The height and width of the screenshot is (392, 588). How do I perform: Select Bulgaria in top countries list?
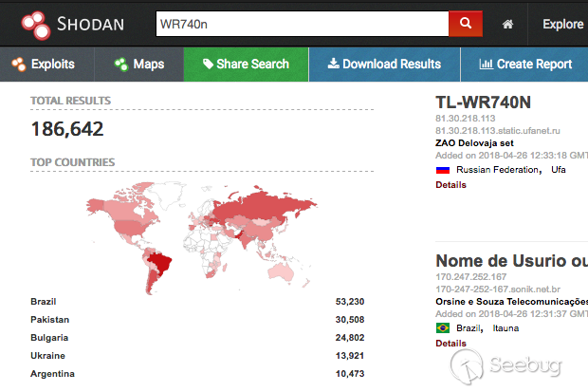click(49, 338)
